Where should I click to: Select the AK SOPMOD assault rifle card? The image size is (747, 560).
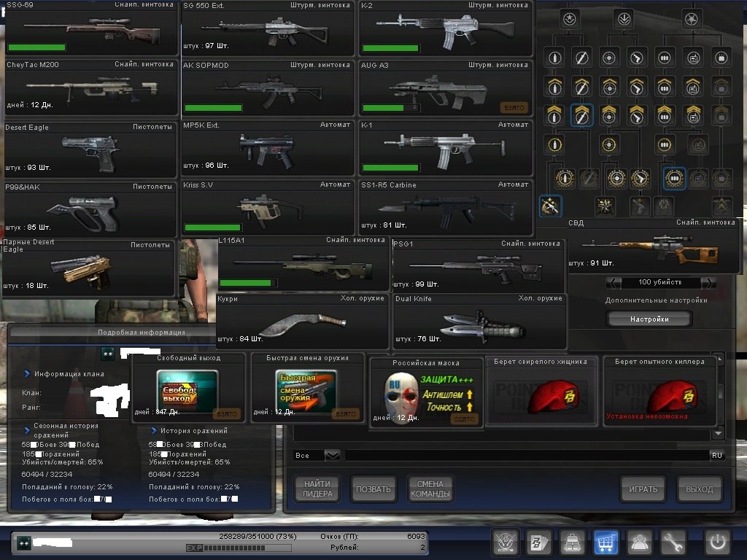pos(268,88)
